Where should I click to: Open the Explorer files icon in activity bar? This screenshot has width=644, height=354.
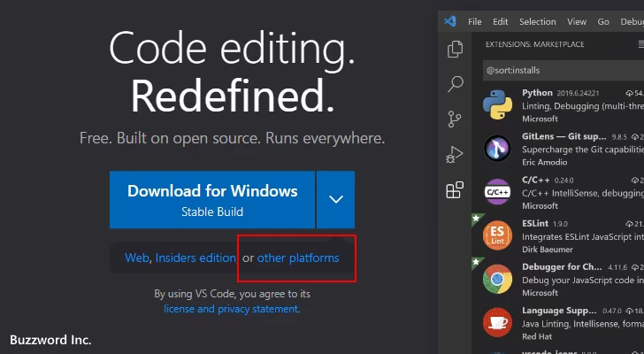click(x=455, y=50)
